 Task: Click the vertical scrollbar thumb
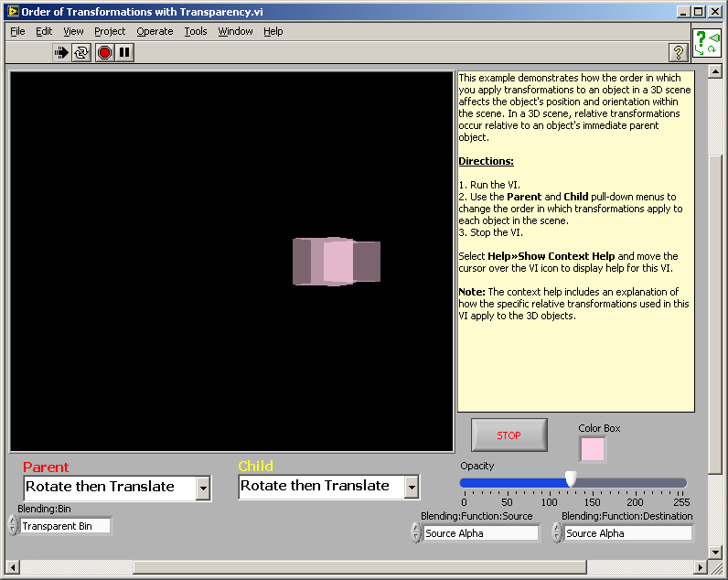(715, 314)
